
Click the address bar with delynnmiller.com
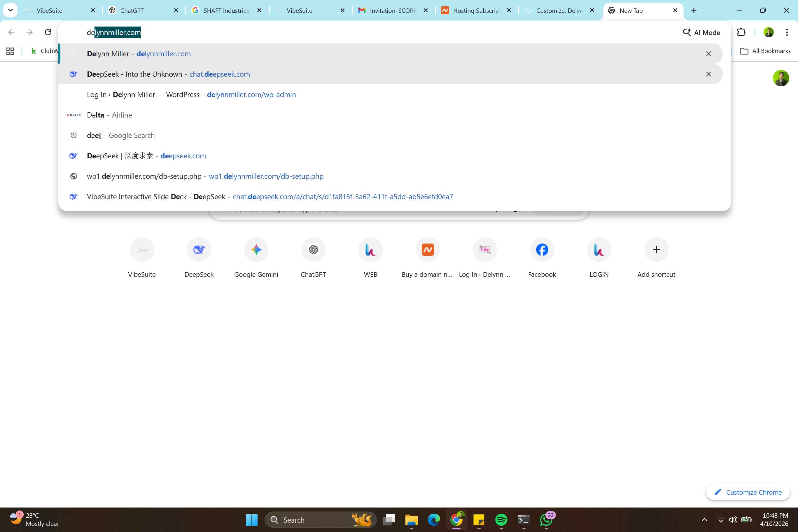pyautogui.click(x=373, y=32)
